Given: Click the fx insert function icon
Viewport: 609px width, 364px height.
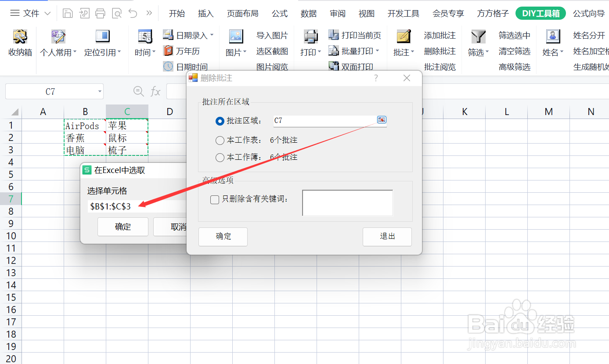Looking at the screenshot, I should pos(155,91).
